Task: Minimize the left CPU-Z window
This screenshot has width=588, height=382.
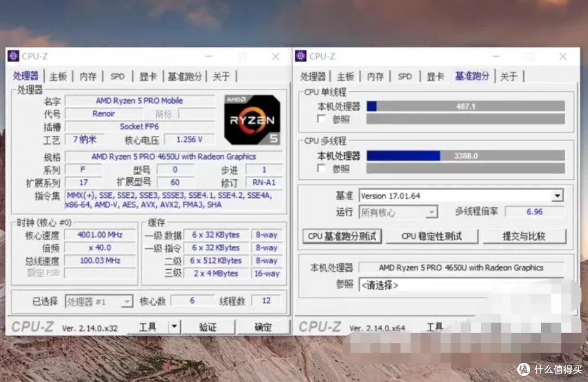Action: [209, 56]
